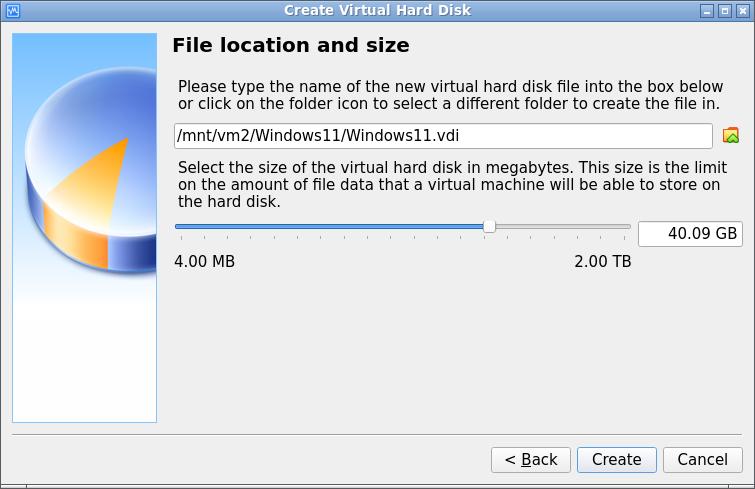Click the 2.00 TB maximum size label
The width and height of the screenshot is (755, 489).
click(602, 262)
